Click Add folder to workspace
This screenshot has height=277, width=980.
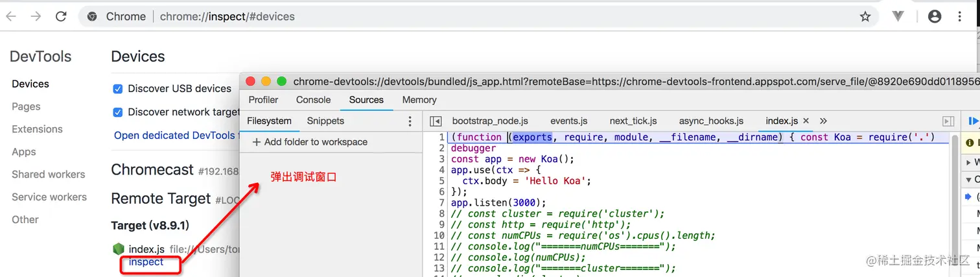[x=310, y=142]
